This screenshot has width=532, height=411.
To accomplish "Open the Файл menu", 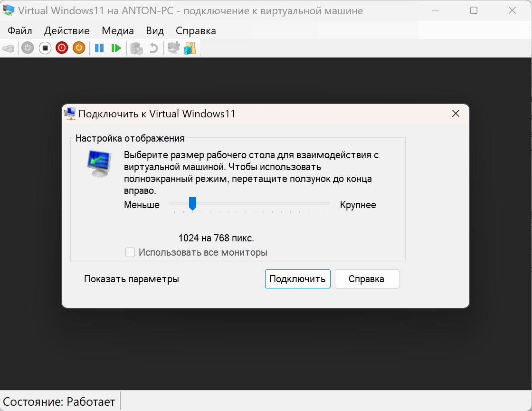I will [19, 30].
